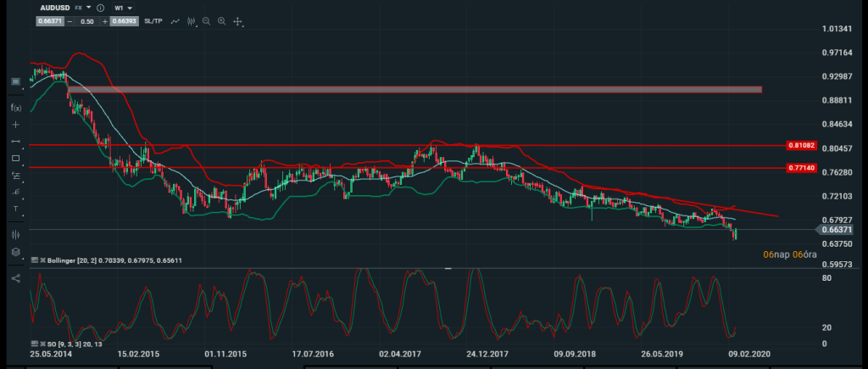
Task: Select the rectangle shape tool
Action: tap(15, 158)
